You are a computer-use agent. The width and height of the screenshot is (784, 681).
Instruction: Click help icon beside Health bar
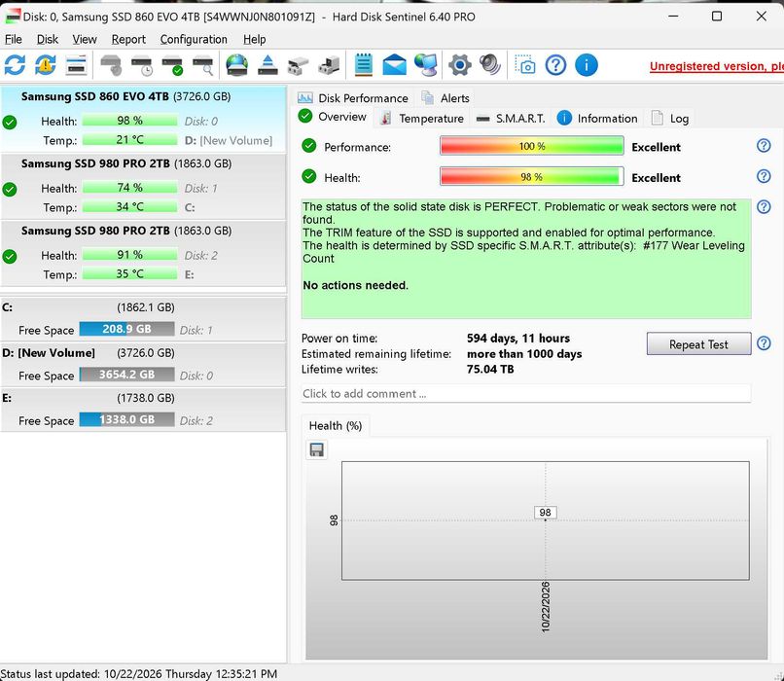tap(763, 176)
